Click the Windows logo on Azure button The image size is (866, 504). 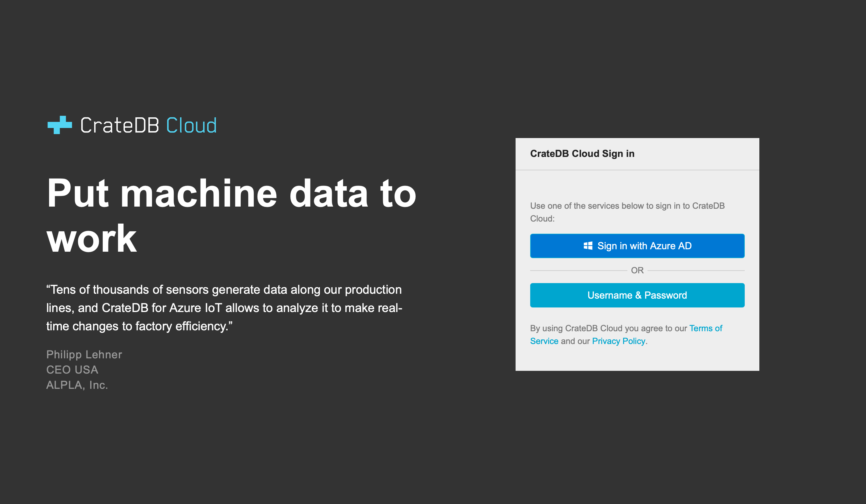588,246
